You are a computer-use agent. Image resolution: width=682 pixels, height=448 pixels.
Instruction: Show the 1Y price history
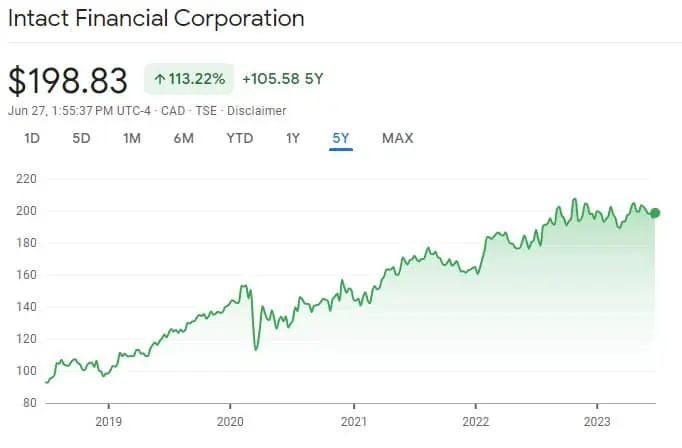pyautogui.click(x=293, y=138)
